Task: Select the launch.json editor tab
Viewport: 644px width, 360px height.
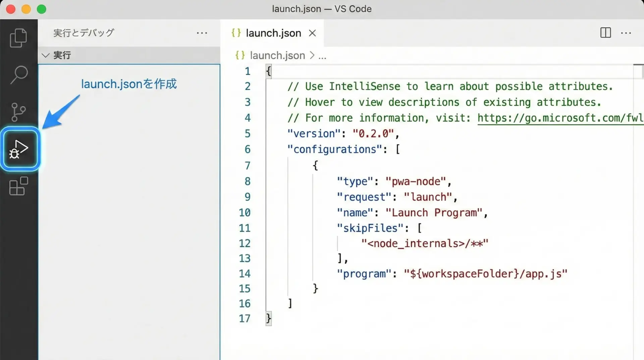Action: 273,33
